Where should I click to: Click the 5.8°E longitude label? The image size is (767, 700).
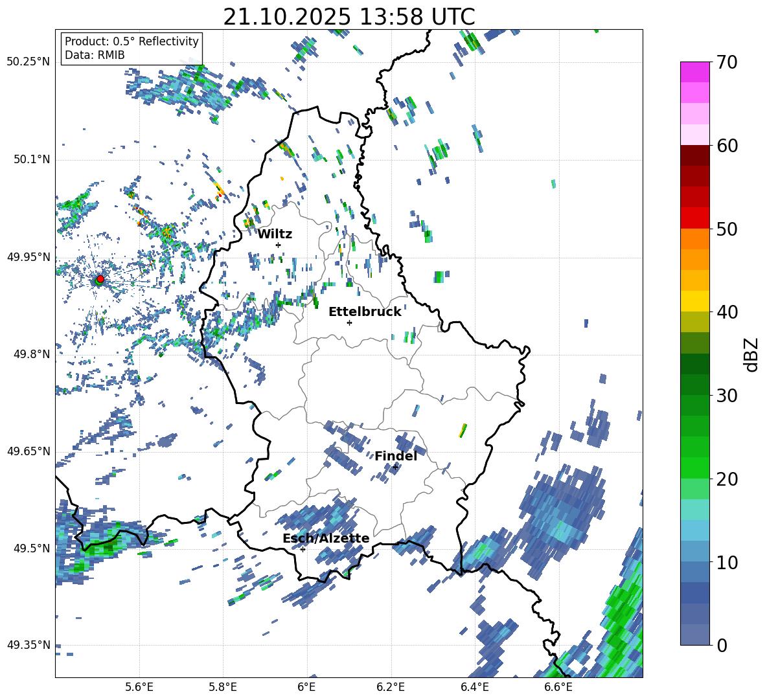pyautogui.click(x=223, y=687)
